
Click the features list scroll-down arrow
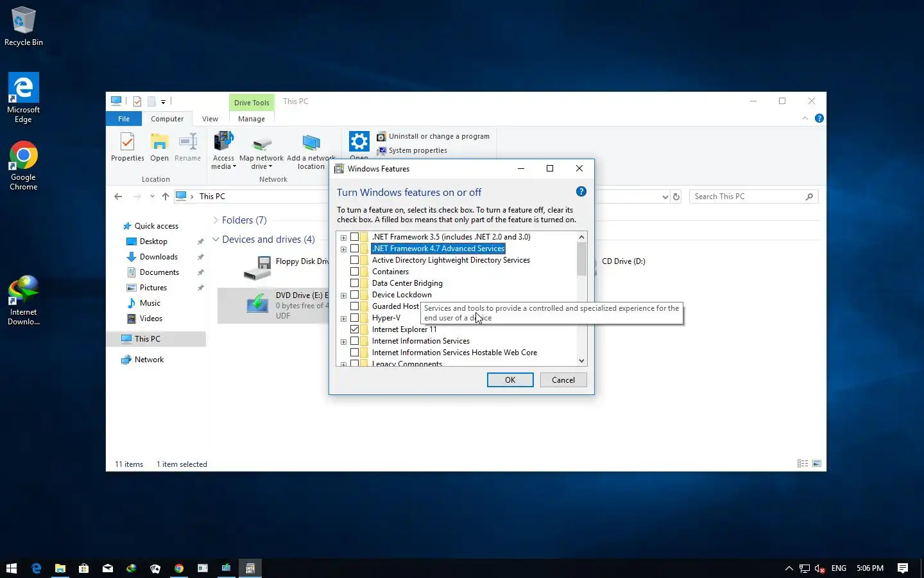point(581,361)
